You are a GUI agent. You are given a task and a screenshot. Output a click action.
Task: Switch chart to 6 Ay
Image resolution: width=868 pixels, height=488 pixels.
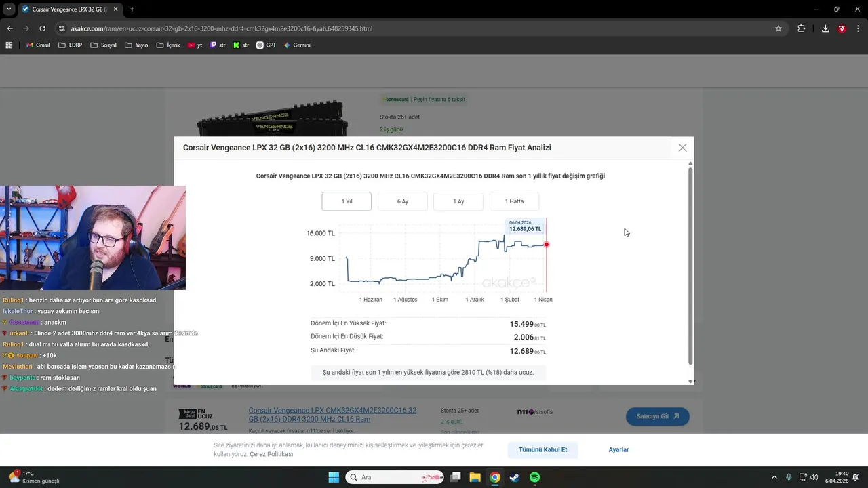click(x=403, y=201)
